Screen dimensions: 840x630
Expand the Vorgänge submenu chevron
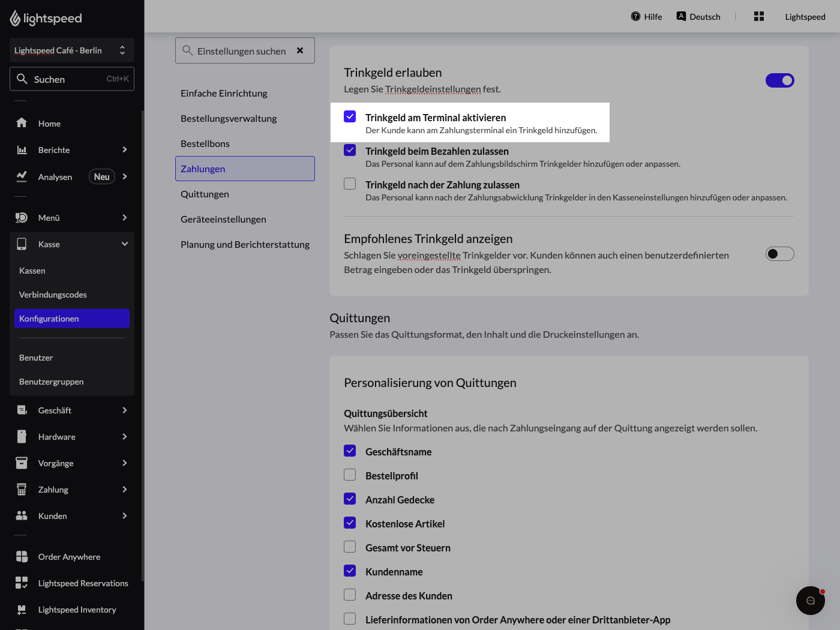pos(125,463)
